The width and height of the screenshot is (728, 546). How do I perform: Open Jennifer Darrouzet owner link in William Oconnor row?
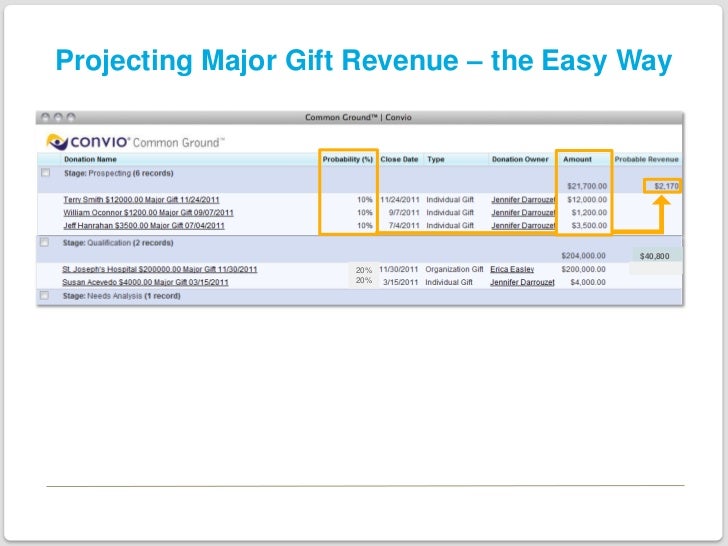tap(523, 213)
